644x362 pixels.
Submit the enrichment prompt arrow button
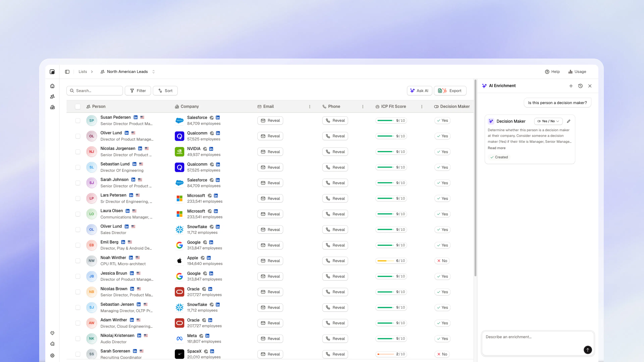pos(588,350)
